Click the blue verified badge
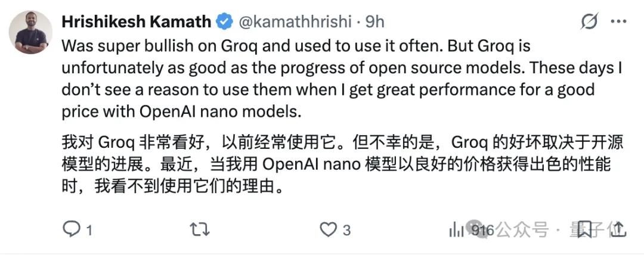The width and height of the screenshot is (644, 255). pyautogui.click(x=224, y=22)
